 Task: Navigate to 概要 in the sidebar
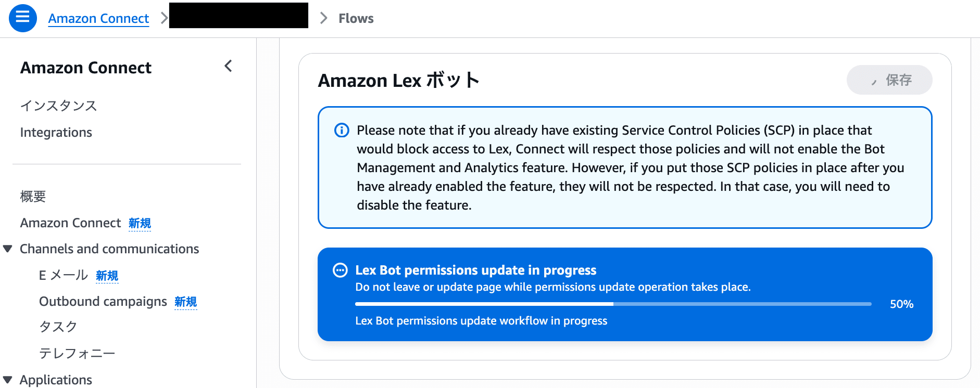(x=33, y=197)
